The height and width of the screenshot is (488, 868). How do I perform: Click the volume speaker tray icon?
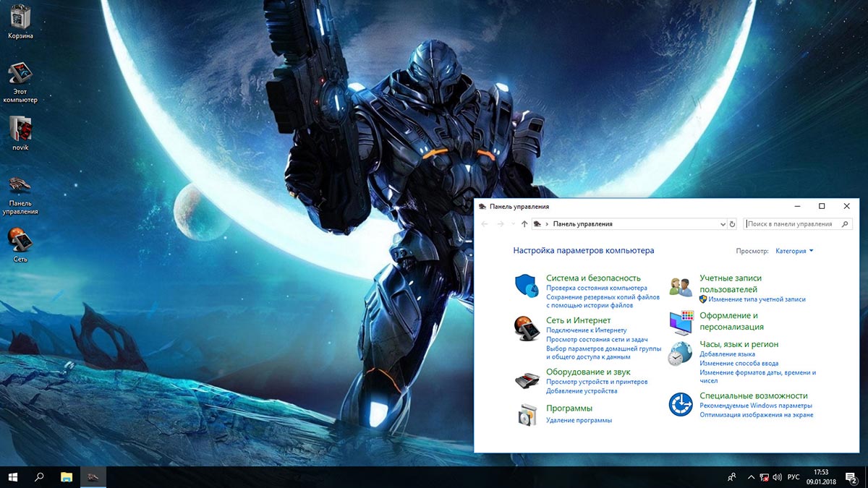click(777, 477)
